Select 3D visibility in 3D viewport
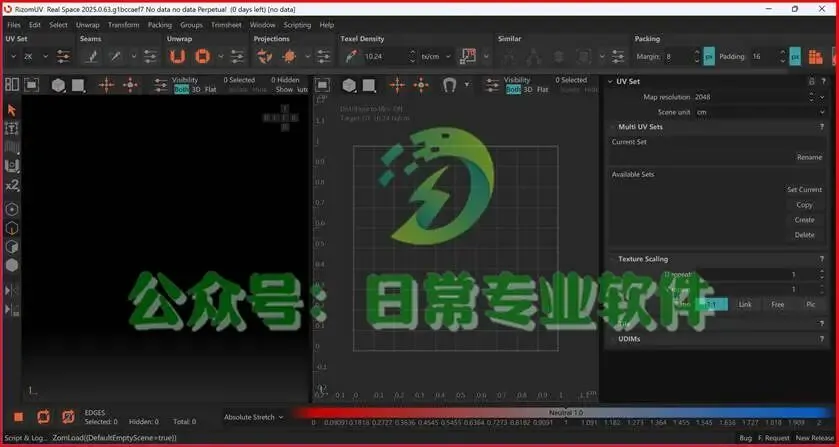This screenshot has height=447, width=839. pyautogui.click(x=196, y=89)
